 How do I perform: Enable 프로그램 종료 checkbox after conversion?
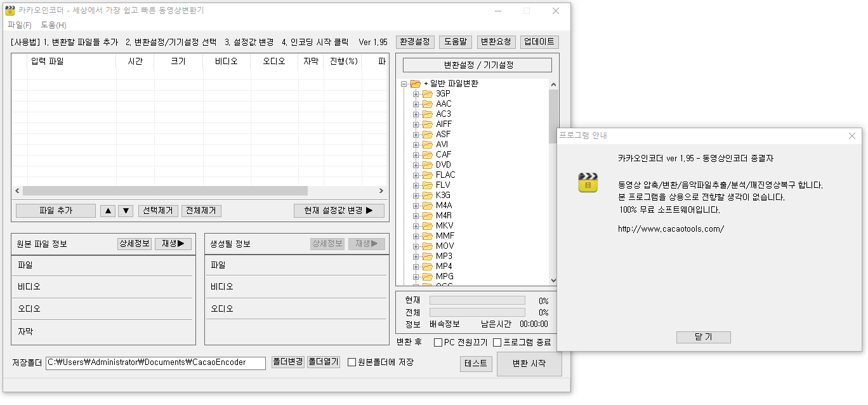click(x=497, y=343)
